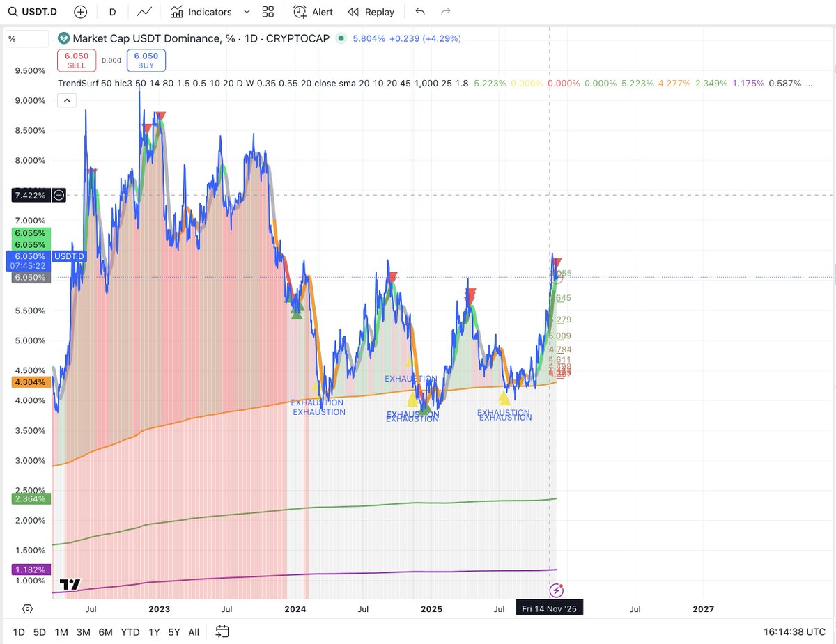The image size is (836, 644).
Task: Expand the favorite indicators chevron next to Indicators
Action: click(x=247, y=12)
